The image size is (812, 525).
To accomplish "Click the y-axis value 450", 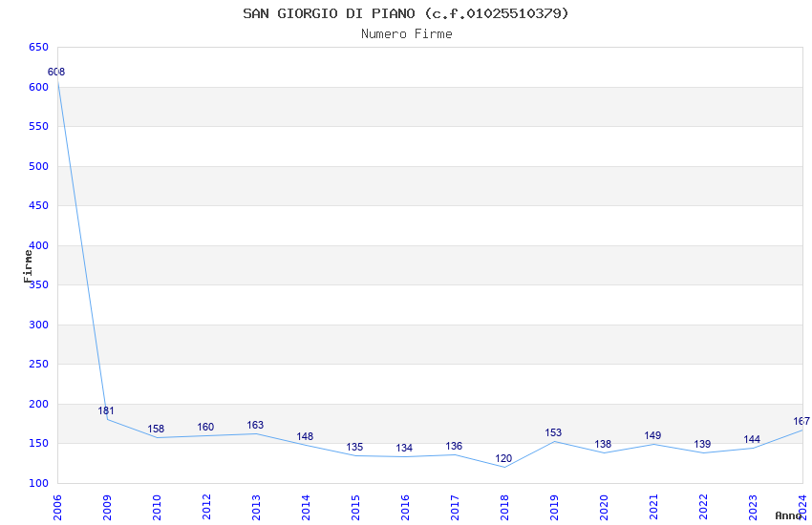I will click(39, 205).
